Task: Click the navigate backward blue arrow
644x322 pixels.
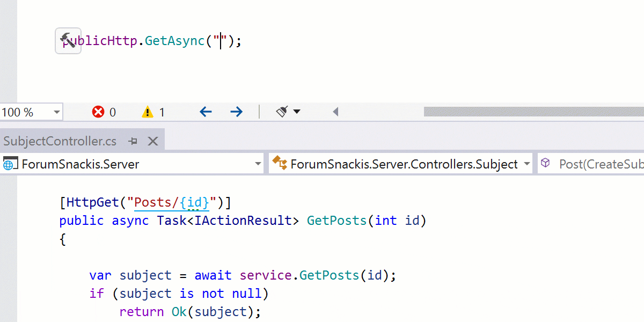Action: click(206, 112)
